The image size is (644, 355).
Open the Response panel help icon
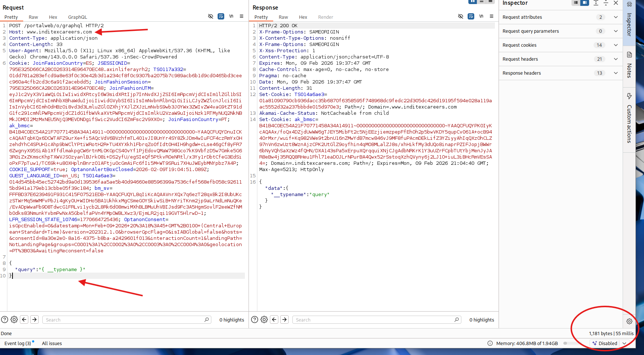[254, 320]
